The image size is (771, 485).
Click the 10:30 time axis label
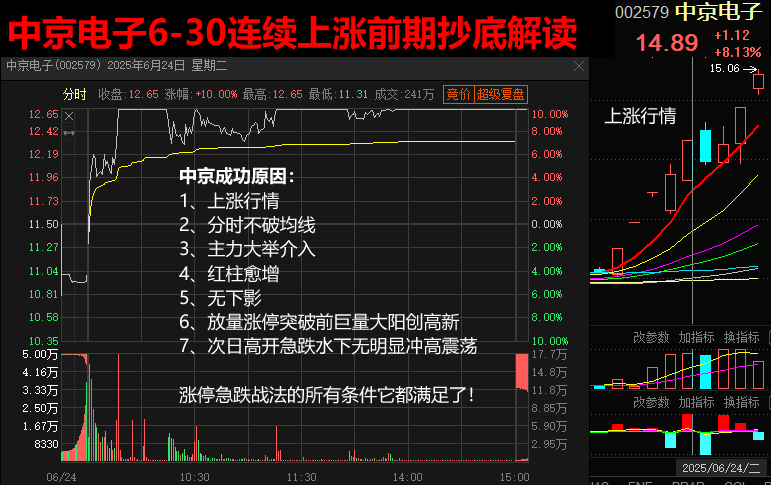194,477
